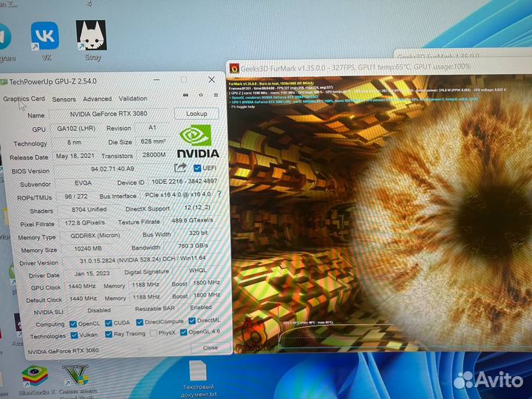The image size is (532, 399).
Task: Click the BIOS Version field 94.02.71.40.A9
Action: 112,169
